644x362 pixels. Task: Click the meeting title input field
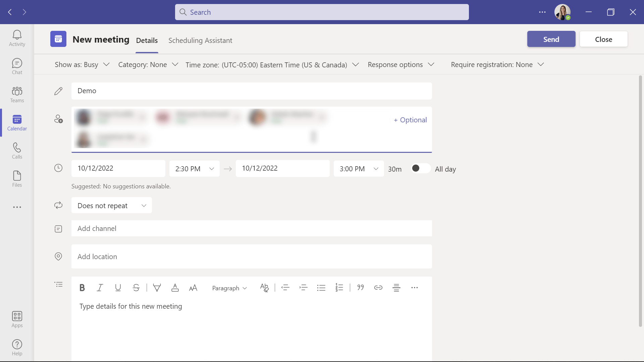(x=251, y=91)
